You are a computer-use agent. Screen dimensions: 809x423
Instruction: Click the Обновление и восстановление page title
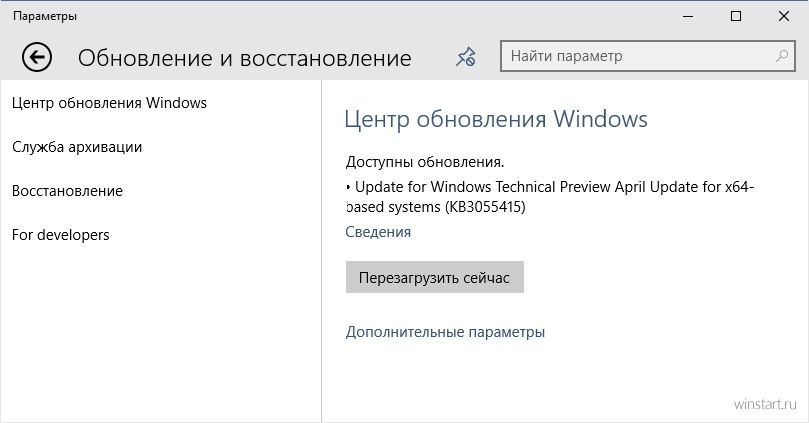245,58
